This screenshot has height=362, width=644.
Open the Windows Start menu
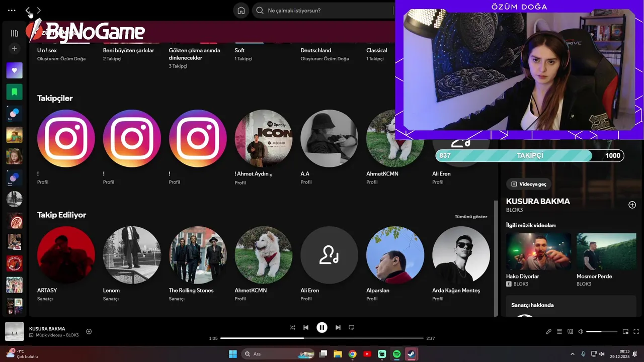[x=233, y=354]
